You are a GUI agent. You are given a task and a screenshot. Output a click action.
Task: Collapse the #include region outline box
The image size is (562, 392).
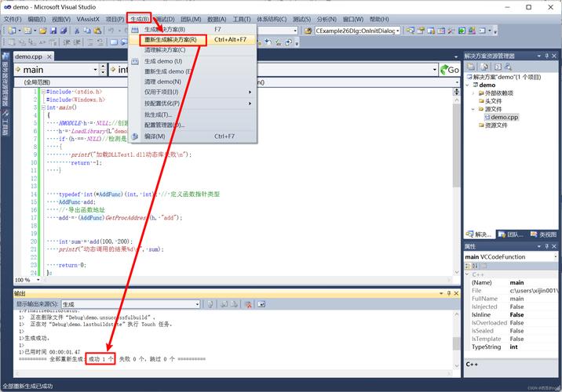[x=43, y=92]
